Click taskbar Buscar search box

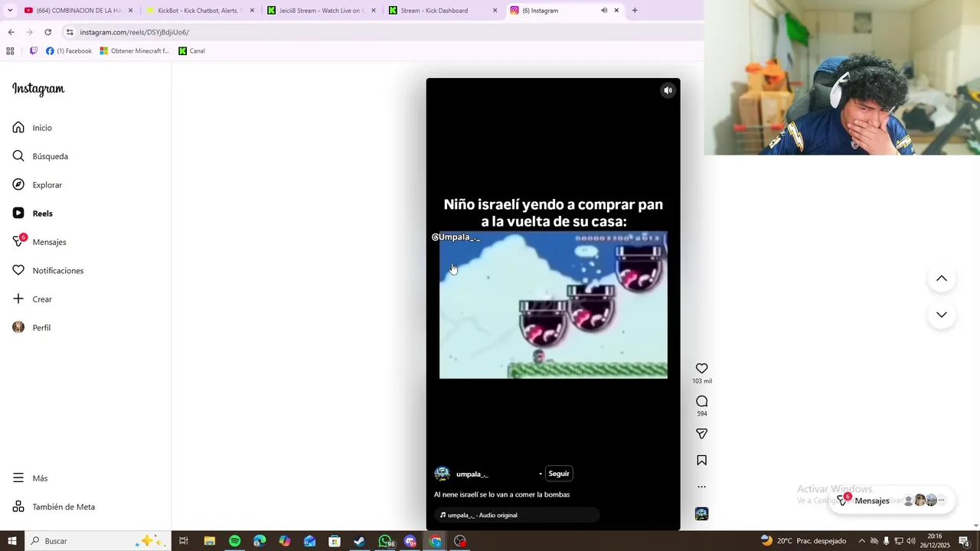tap(98, 541)
